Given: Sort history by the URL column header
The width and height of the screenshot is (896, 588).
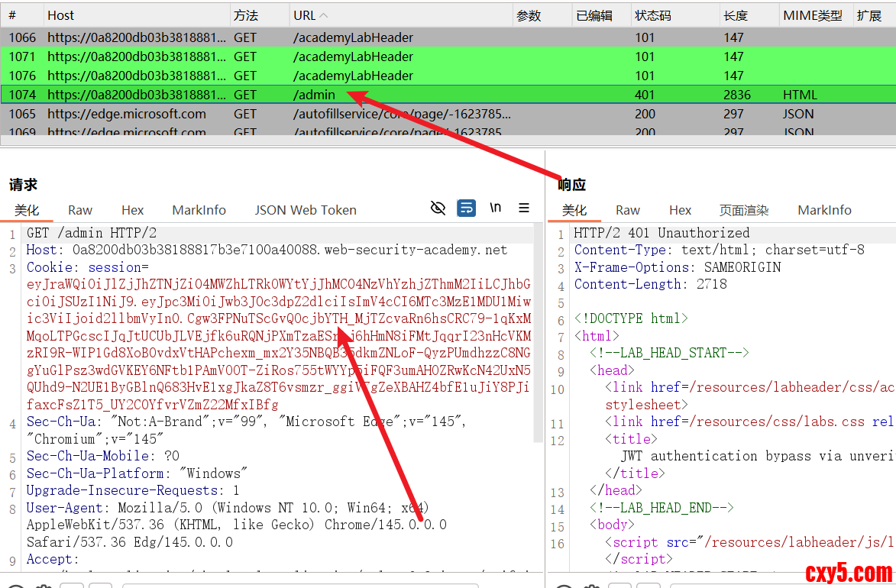Looking at the screenshot, I should (309, 15).
